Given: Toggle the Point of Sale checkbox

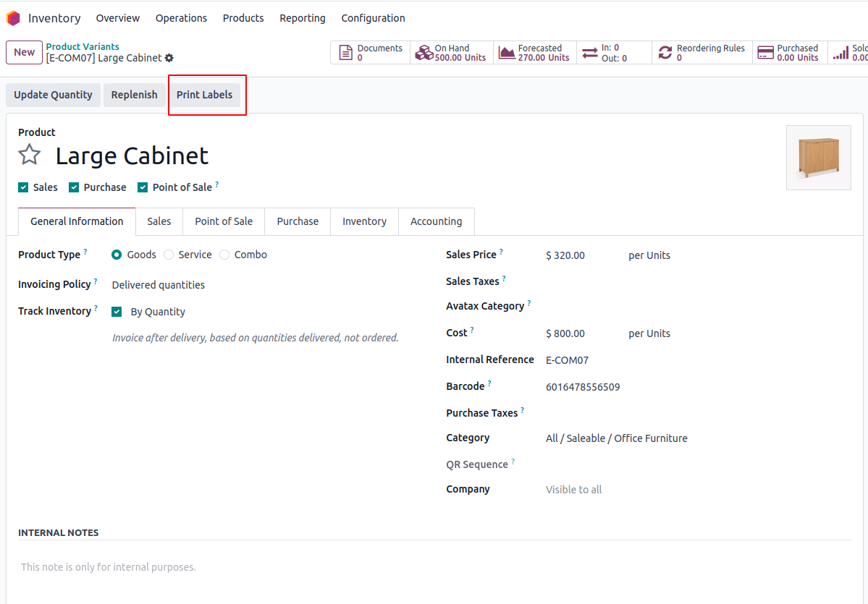Looking at the screenshot, I should click(143, 187).
